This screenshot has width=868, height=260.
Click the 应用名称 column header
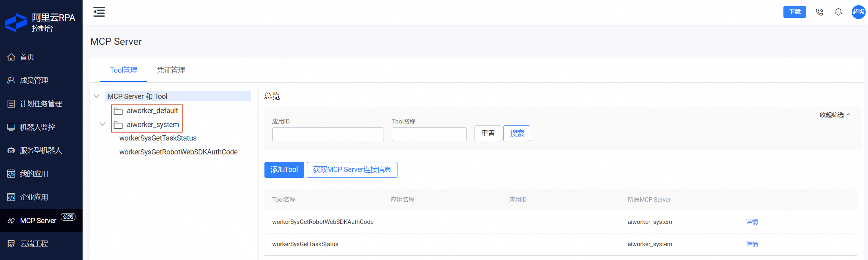(403, 200)
